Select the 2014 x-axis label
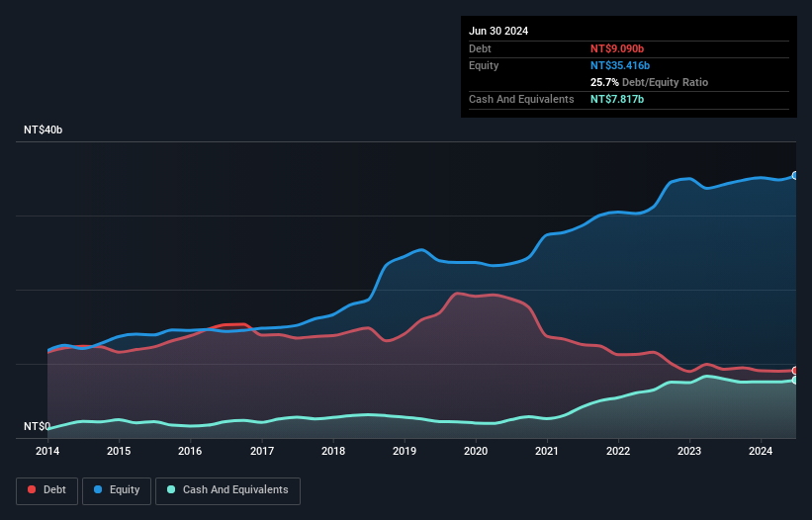812x520 pixels. click(x=47, y=451)
